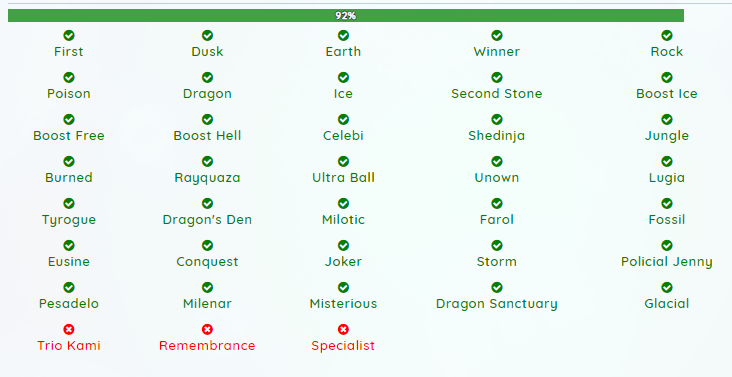Click the checkmark icon above Lugia

(667, 161)
